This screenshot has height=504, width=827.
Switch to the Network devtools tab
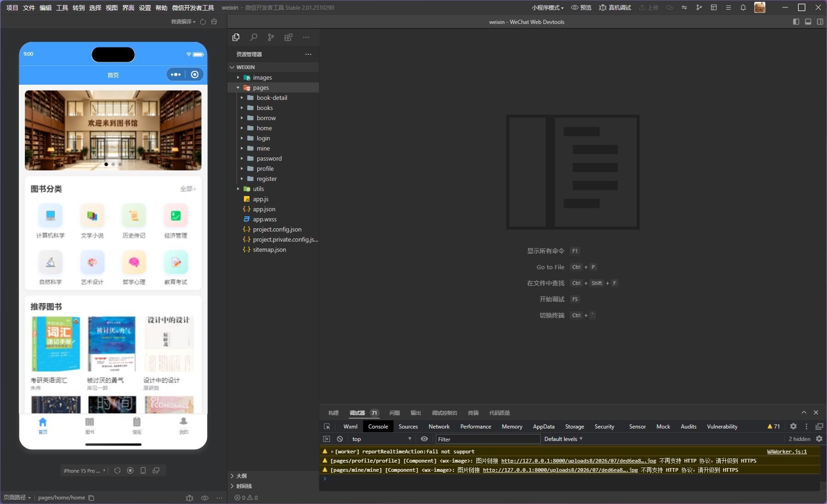pos(439,427)
